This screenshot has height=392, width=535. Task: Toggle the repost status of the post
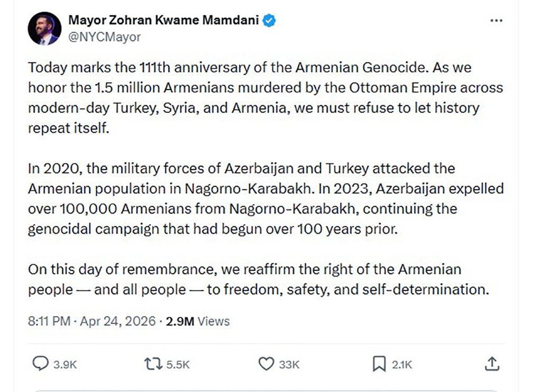point(152,364)
